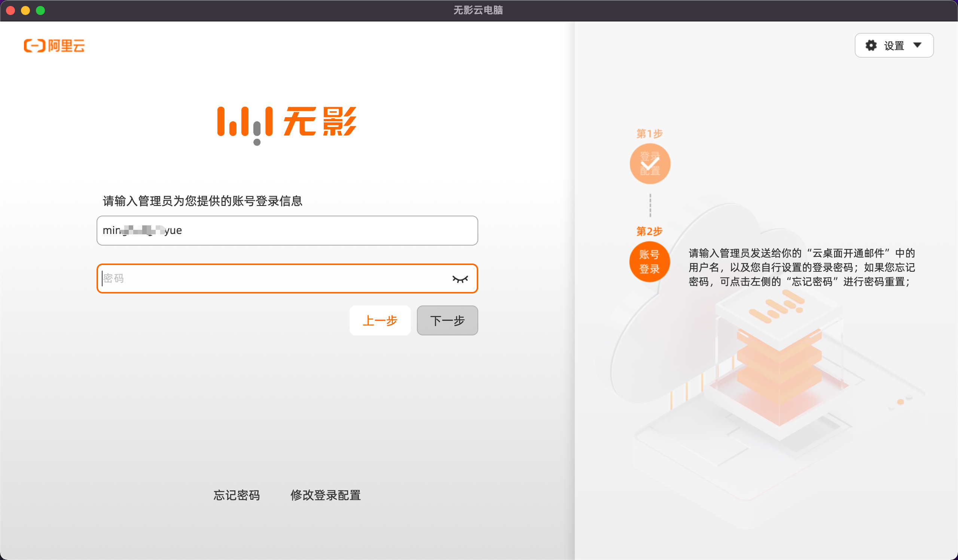
Task: Expand the 设置 dropdown arrow
Action: 918,45
